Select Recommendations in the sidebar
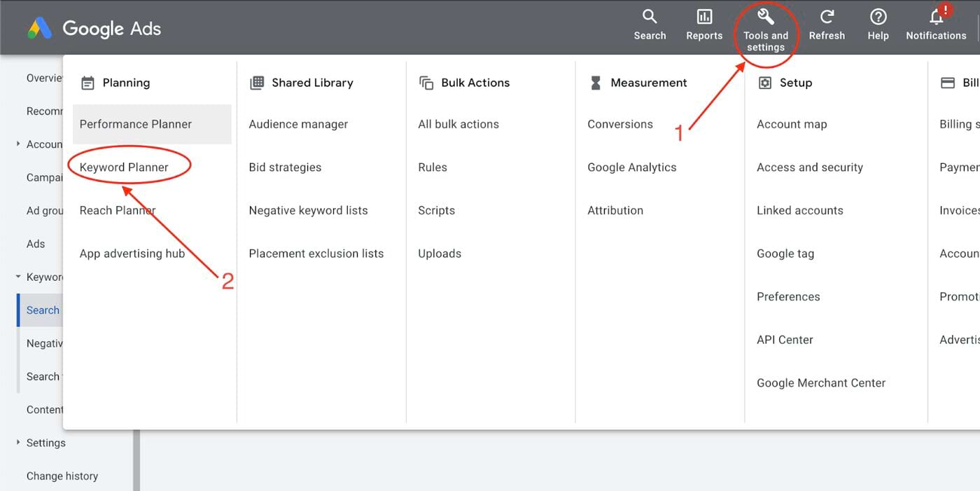 tap(45, 111)
